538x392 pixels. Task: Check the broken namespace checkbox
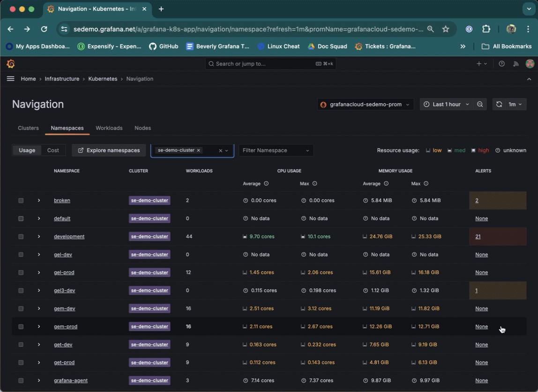pos(21,200)
